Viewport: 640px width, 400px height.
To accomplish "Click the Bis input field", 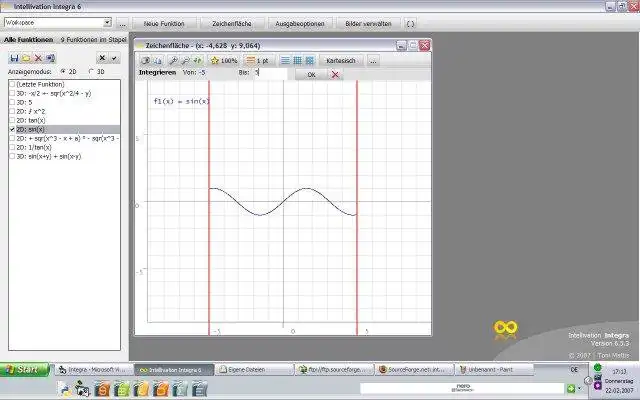I will pos(270,73).
